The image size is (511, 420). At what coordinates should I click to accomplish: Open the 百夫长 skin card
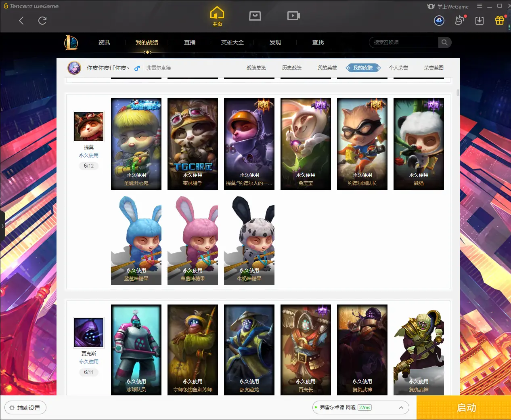(x=306, y=350)
